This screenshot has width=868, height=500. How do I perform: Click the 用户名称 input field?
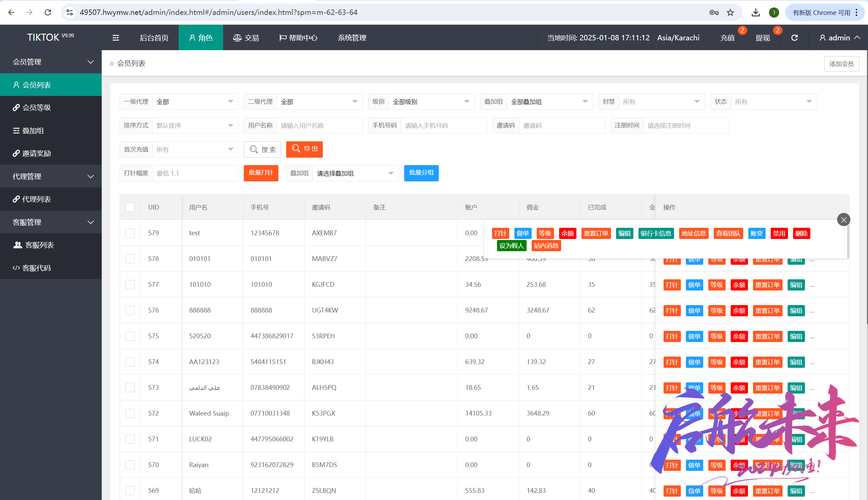click(319, 125)
